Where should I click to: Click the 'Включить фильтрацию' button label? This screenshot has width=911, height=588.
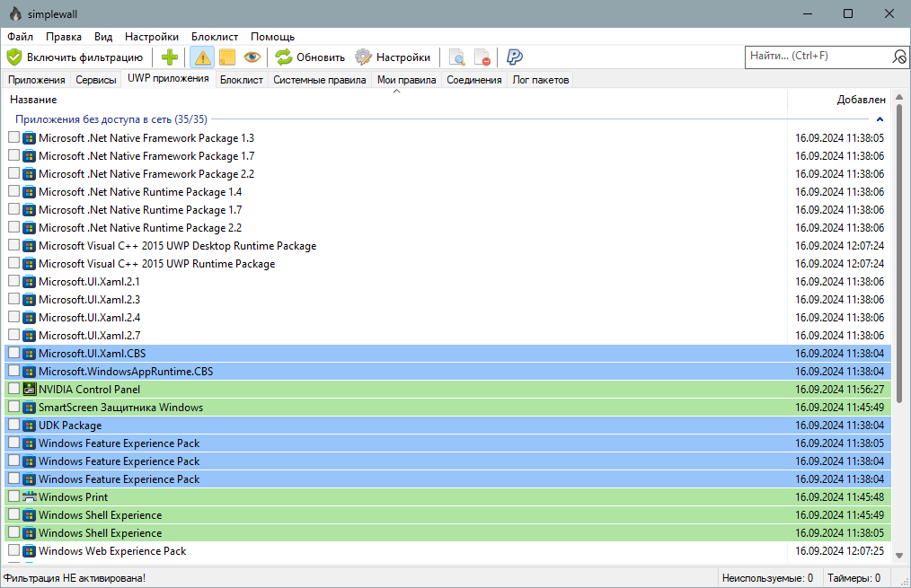pyautogui.click(x=84, y=57)
